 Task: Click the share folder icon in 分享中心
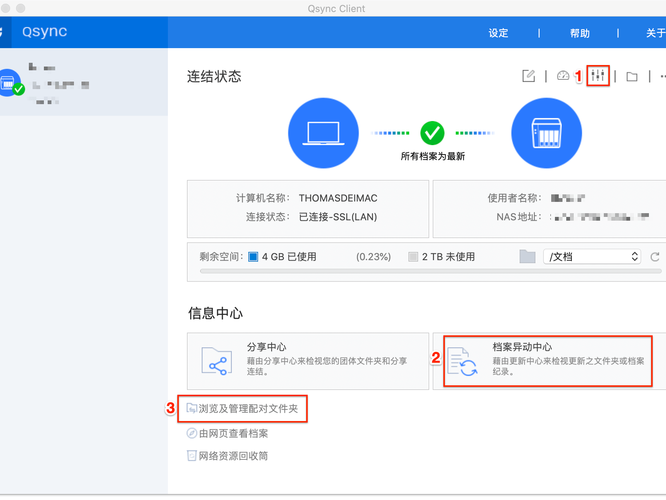tap(217, 361)
